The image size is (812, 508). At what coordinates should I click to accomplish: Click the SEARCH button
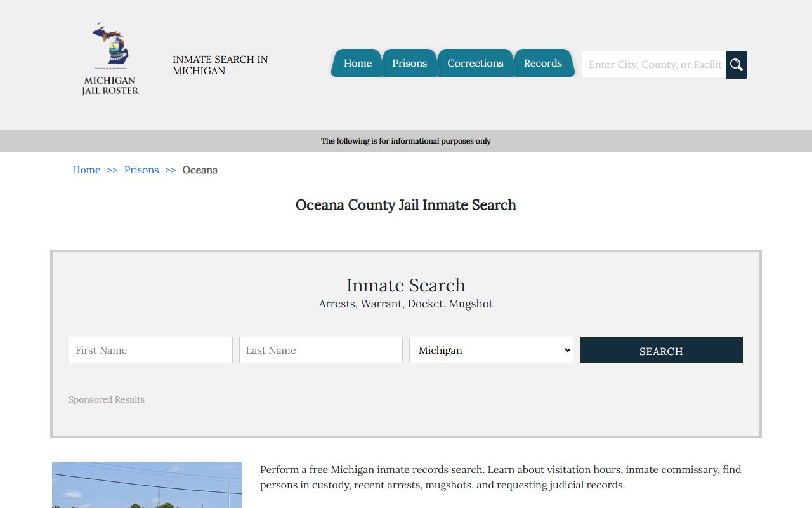662,350
